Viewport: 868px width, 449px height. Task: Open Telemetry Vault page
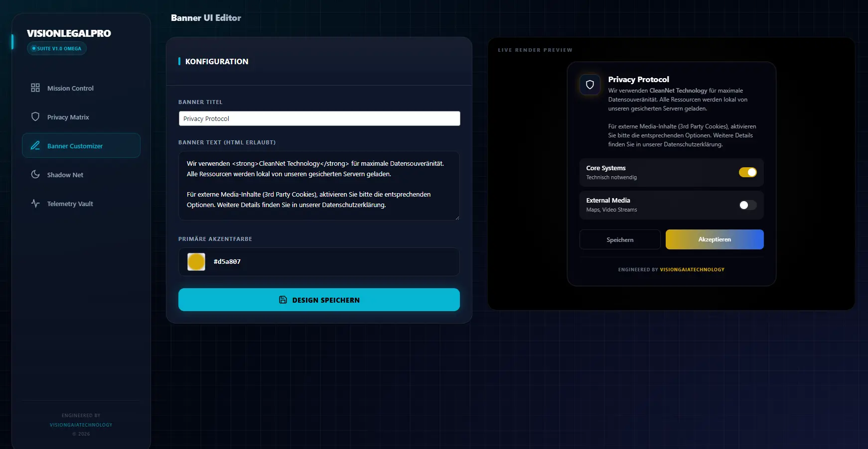click(x=81, y=204)
